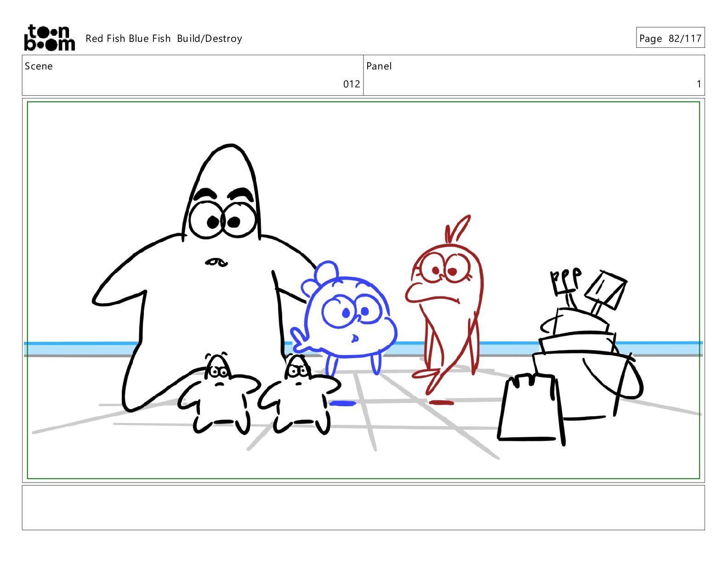Click the 'Scene' label

click(39, 66)
